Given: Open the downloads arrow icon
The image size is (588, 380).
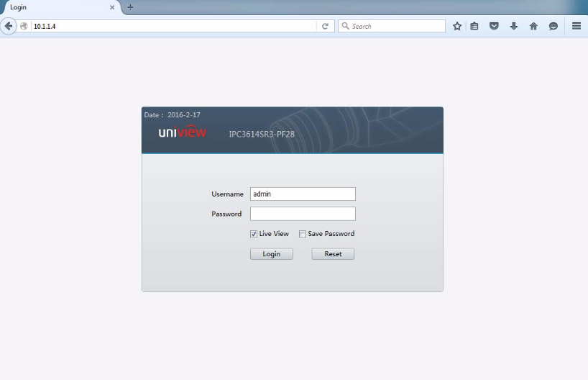Looking at the screenshot, I should pos(514,27).
